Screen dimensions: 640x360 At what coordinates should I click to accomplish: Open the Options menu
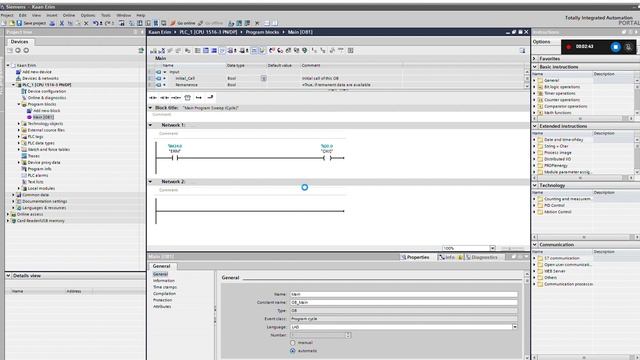[88, 15]
